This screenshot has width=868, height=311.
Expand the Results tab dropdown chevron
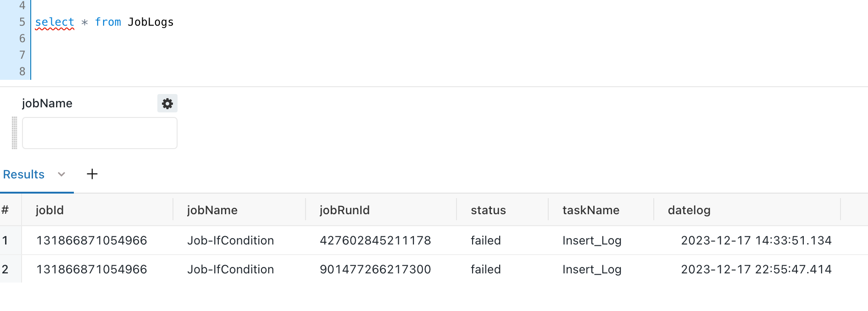(61, 174)
